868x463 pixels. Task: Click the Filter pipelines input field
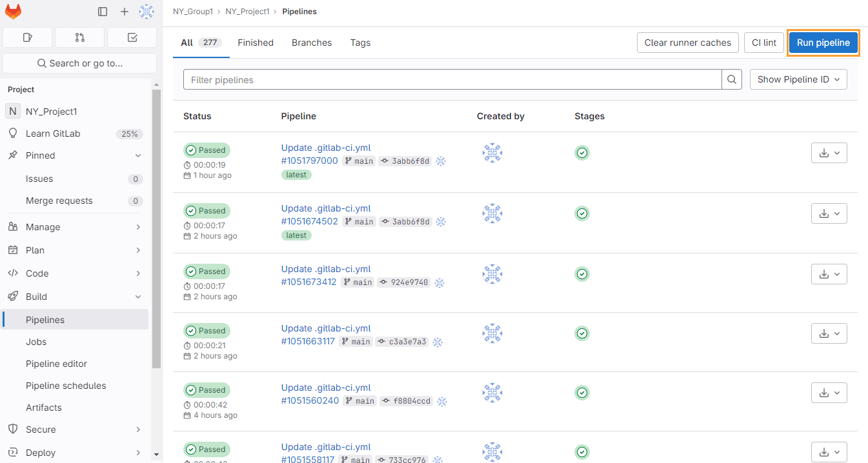pos(452,79)
